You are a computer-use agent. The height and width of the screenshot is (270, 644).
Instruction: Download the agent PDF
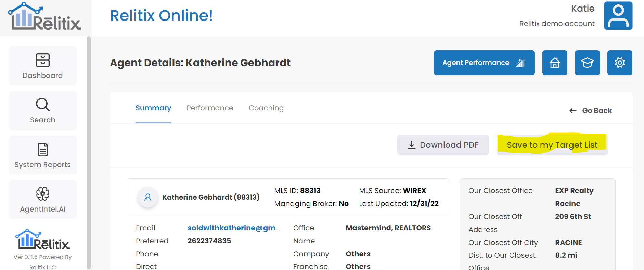click(x=443, y=145)
